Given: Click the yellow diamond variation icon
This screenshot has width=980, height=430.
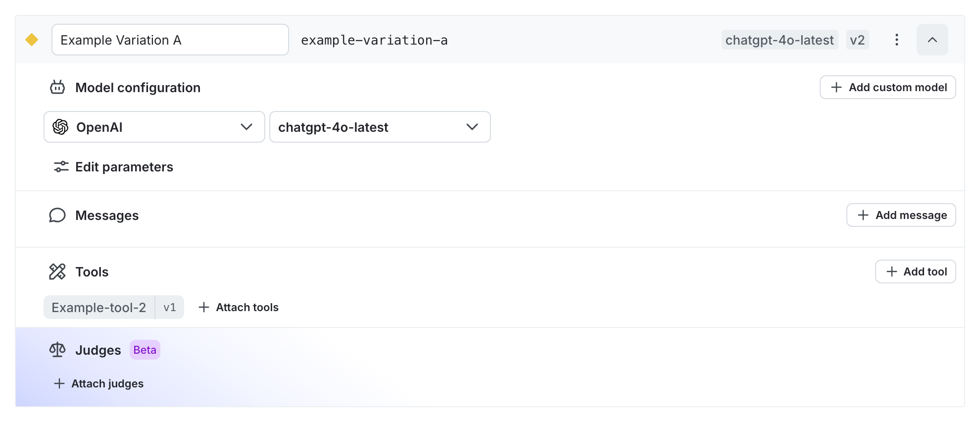Looking at the screenshot, I should [32, 40].
